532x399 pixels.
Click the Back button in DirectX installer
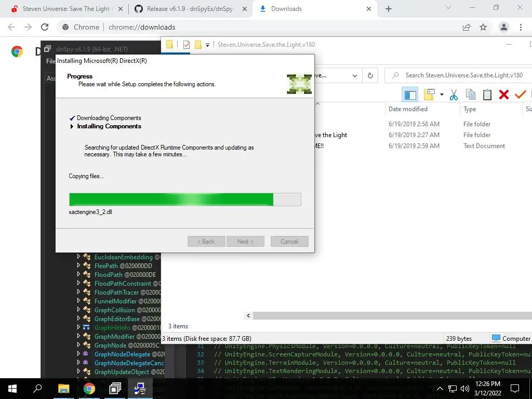coord(206,242)
